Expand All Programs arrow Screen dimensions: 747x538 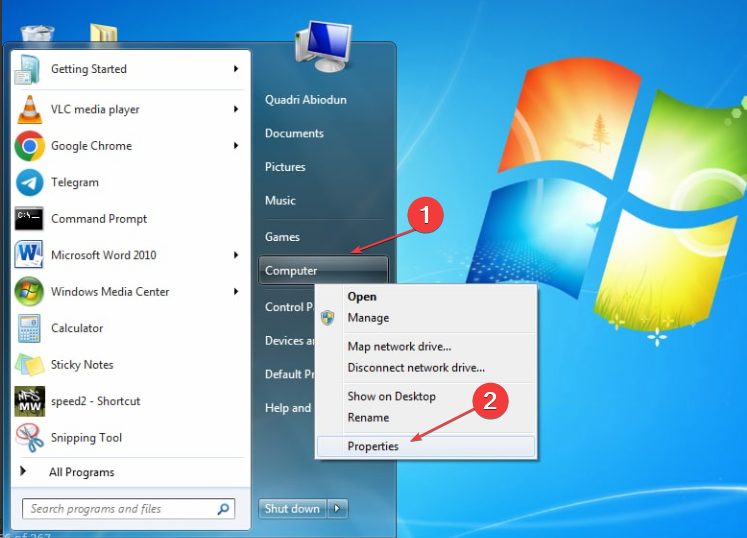pos(23,471)
